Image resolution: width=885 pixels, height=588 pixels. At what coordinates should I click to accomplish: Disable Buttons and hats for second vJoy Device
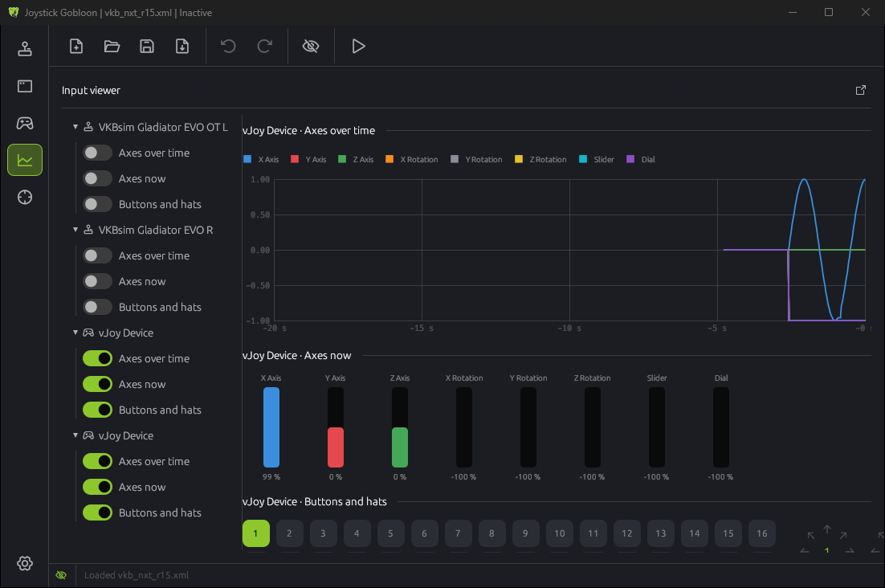click(x=98, y=512)
